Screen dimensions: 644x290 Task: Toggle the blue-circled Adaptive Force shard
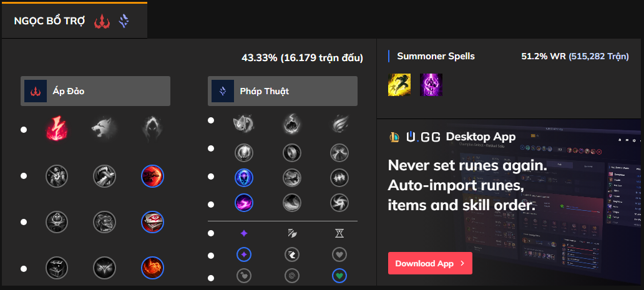pos(244,254)
